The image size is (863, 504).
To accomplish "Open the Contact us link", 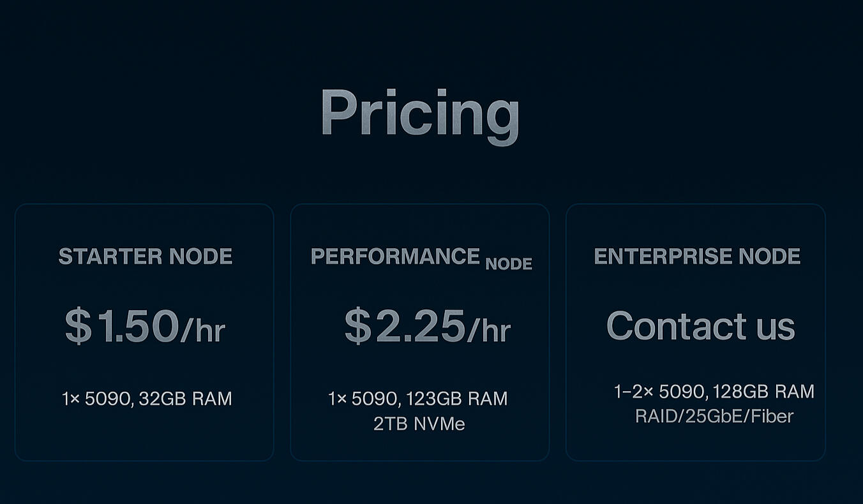I will pos(700,326).
